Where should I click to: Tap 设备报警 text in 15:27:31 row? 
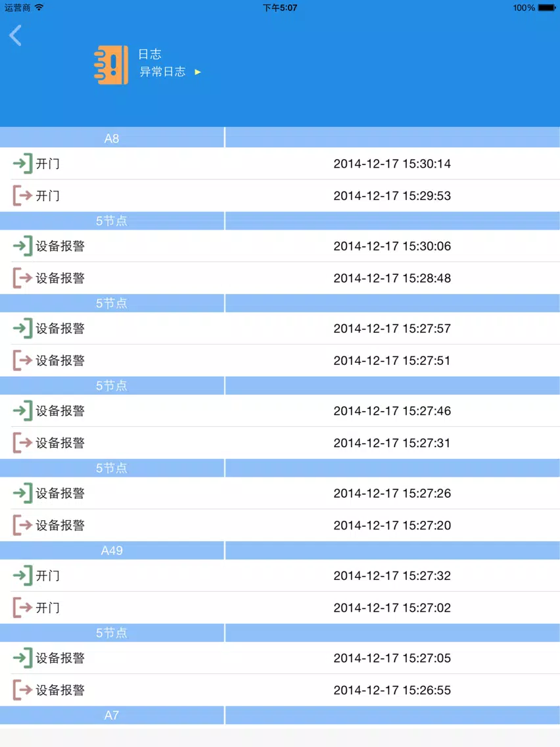pos(60,443)
